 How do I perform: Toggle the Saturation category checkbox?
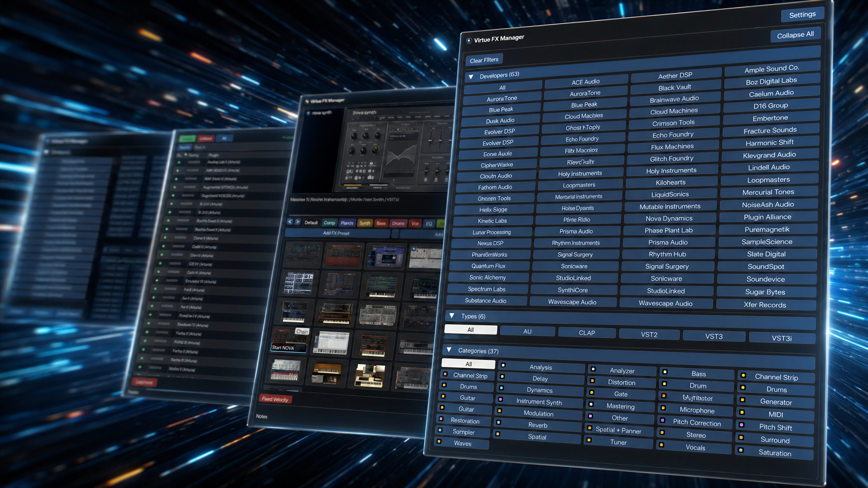tap(741, 450)
